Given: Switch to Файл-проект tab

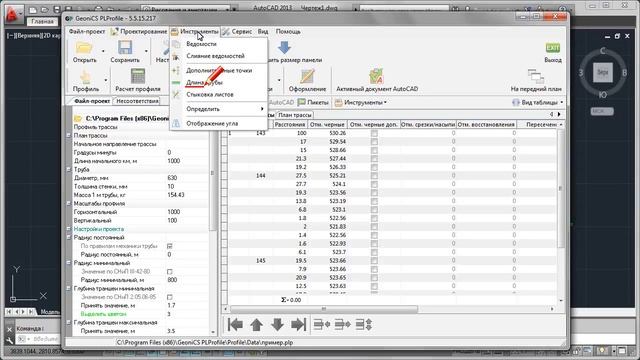Looking at the screenshot, I should coord(92,101).
